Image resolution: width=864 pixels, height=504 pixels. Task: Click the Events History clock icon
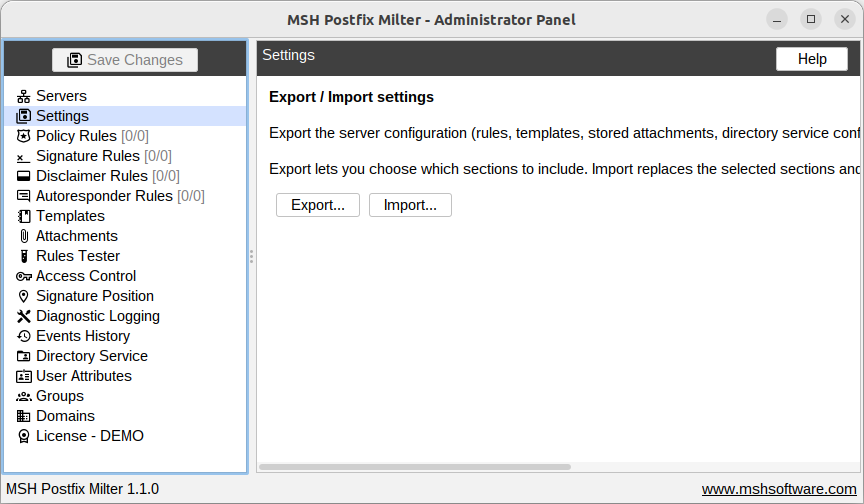(x=23, y=336)
